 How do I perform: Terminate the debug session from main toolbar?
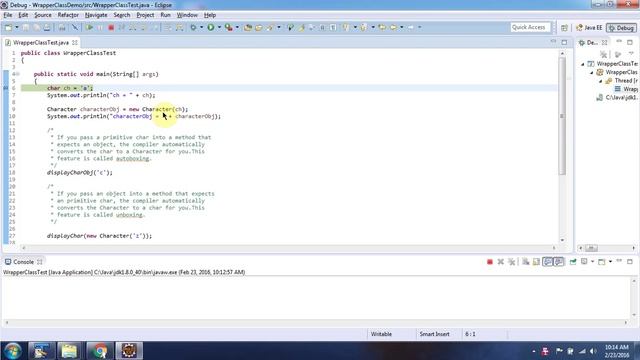point(111,28)
